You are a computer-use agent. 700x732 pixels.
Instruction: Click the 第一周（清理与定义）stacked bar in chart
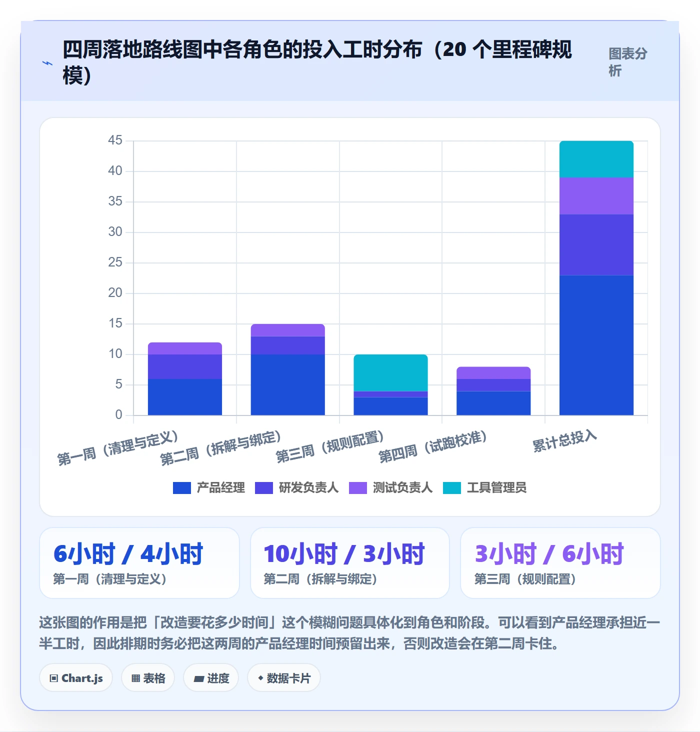185,378
